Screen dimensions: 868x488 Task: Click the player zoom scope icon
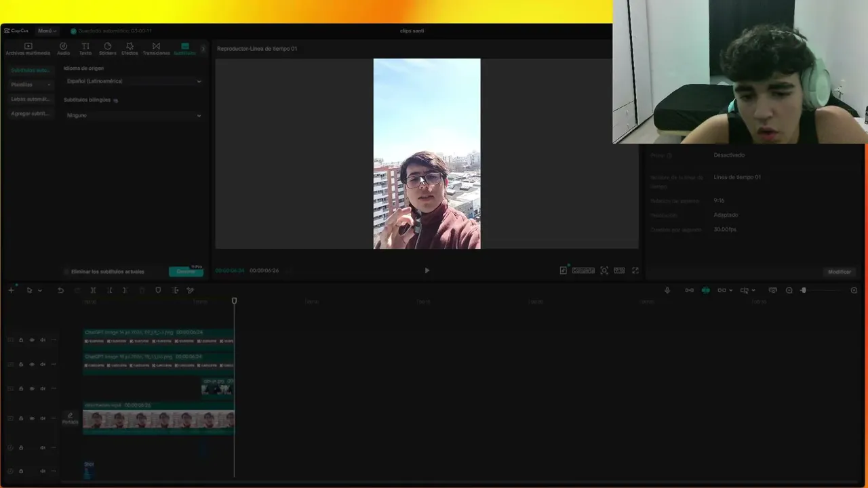coord(604,270)
